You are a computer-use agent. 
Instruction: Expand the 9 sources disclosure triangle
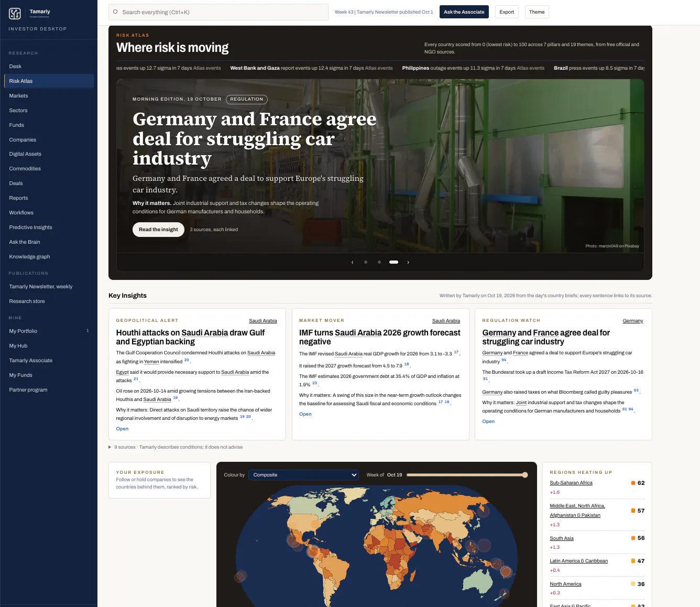[x=110, y=447]
